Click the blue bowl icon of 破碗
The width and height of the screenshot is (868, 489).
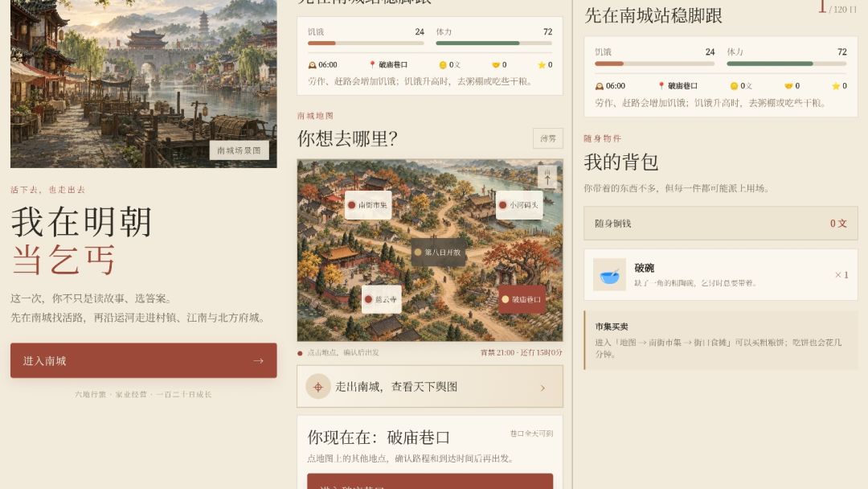pos(609,275)
